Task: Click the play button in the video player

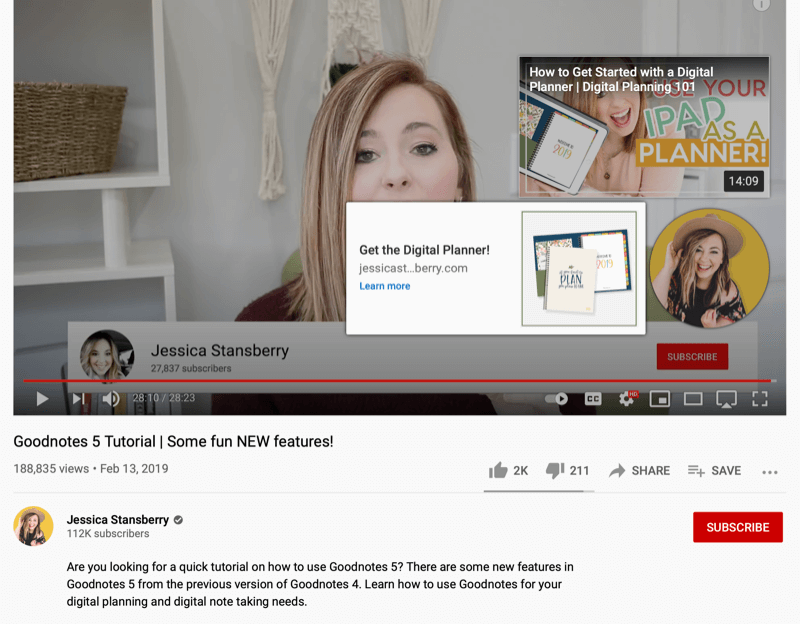Action: [43, 398]
